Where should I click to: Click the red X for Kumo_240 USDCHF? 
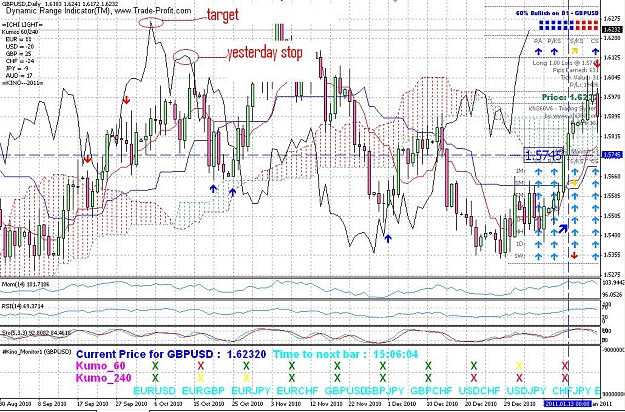click(x=474, y=378)
